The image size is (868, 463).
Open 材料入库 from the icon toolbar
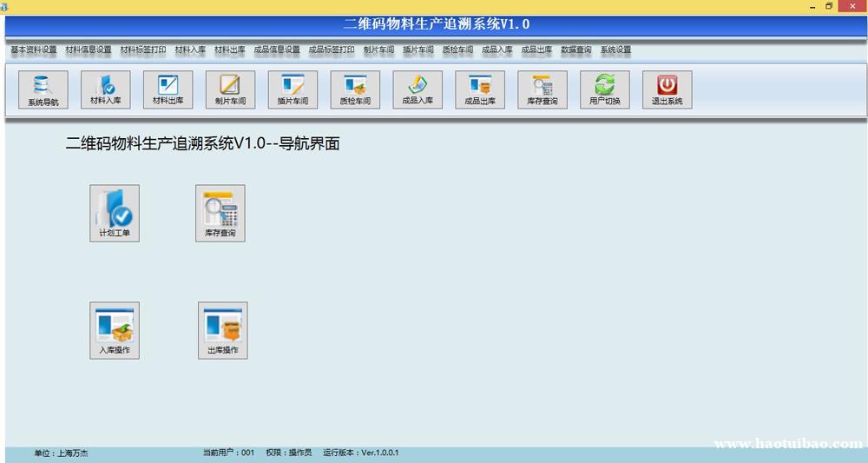click(x=105, y=89)
